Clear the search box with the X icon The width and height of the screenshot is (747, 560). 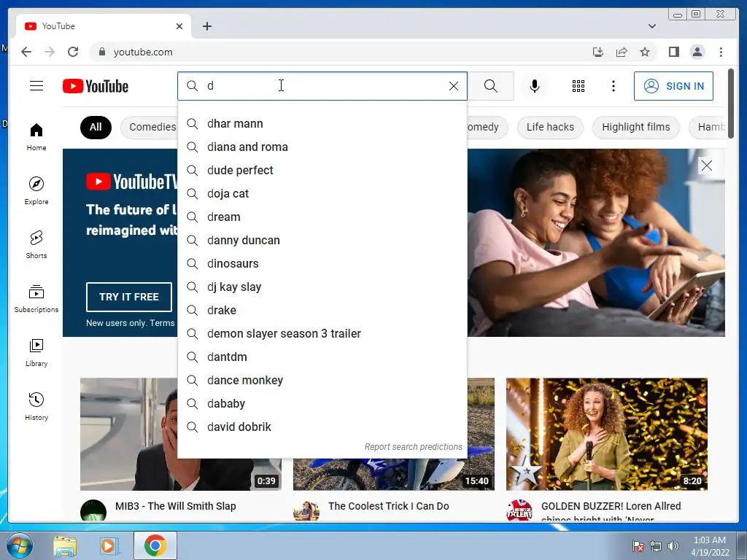454,86
